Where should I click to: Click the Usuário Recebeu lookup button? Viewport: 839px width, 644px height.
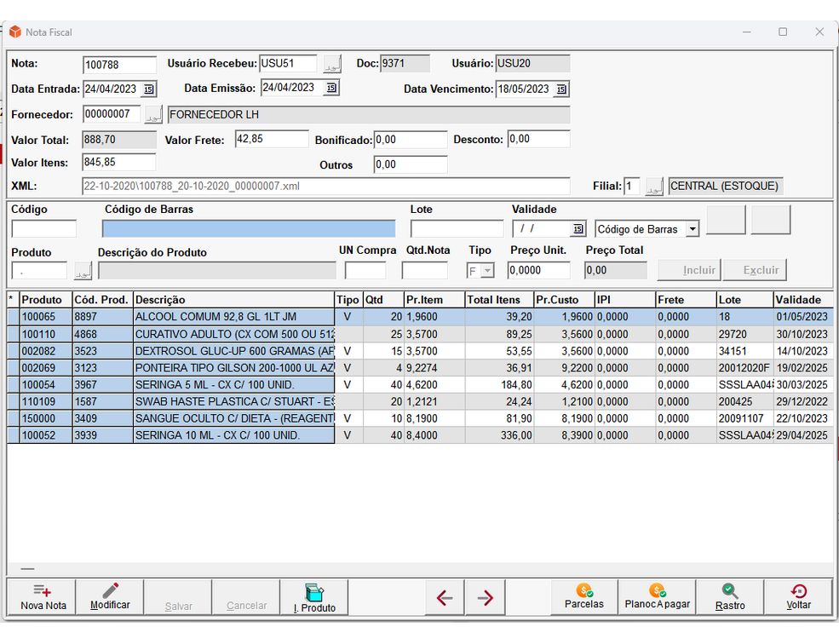(331, 65)
